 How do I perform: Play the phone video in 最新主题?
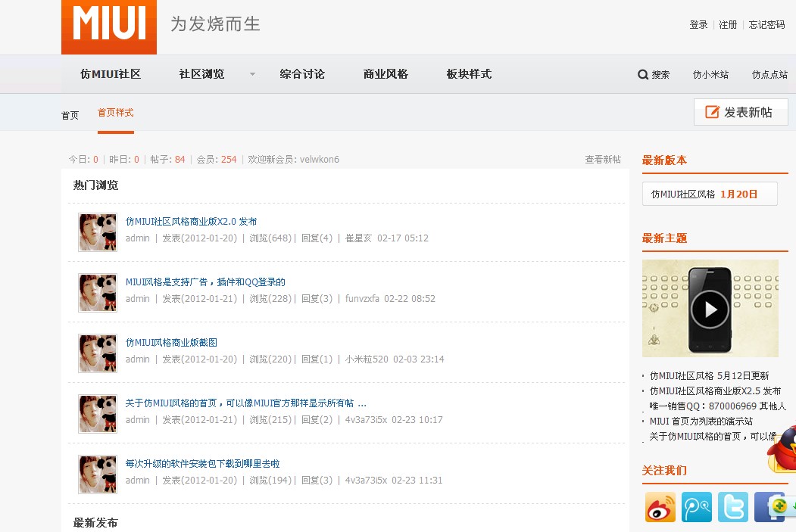(710, 309)
